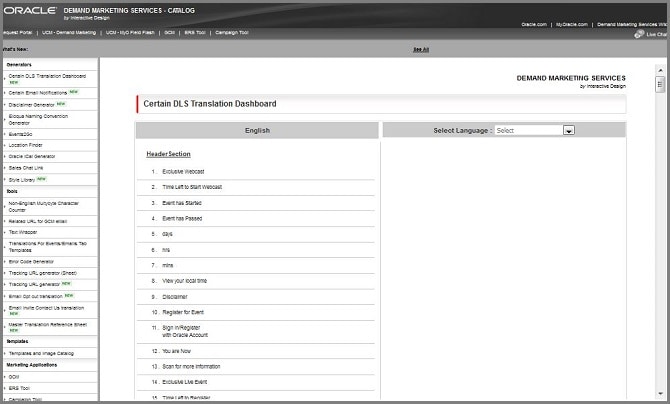Open Email Invite Contact Us translation
Image resolution: width=670 pixels, height=404 pixels.
(46, 308)
